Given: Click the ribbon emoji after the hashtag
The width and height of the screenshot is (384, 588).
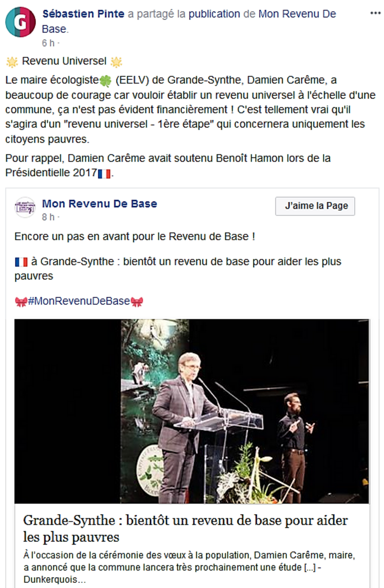Looking at the screenshot, I should click(x=137, y=302).
